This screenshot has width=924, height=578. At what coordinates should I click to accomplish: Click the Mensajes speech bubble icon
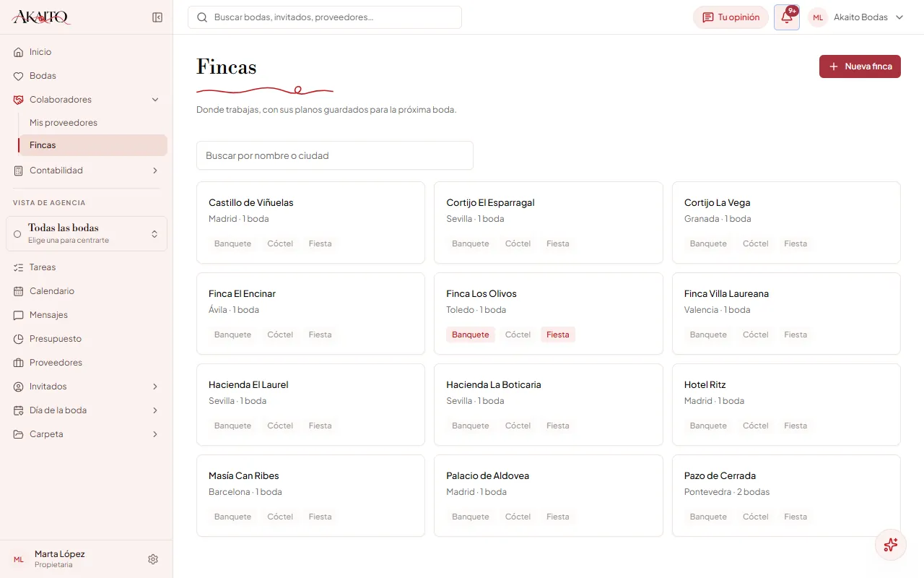point(19,315)
